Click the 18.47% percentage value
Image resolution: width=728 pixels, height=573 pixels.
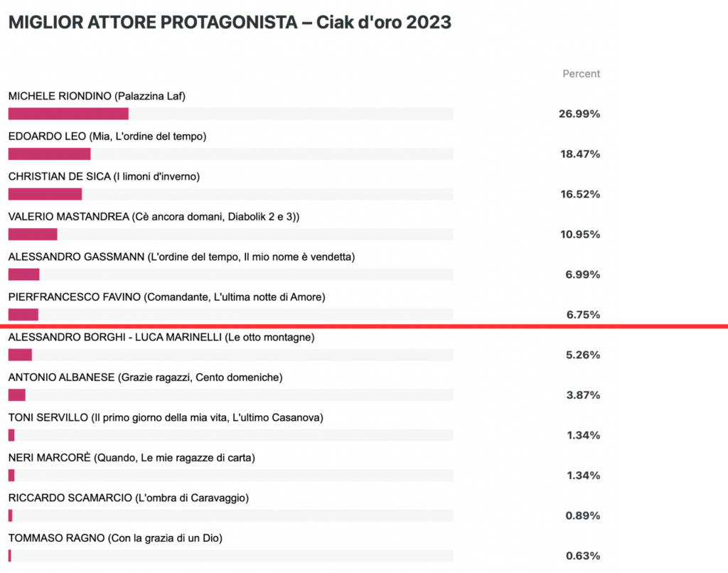580,154
